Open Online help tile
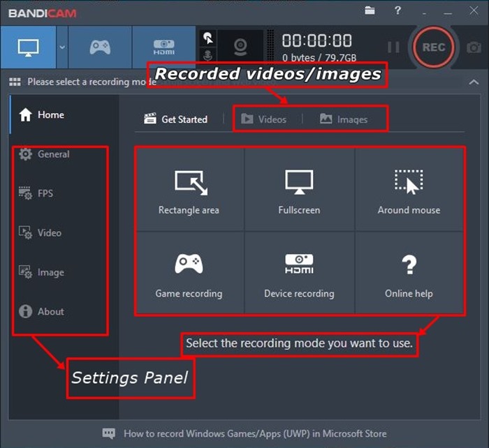The height and width of the screenshot is (448, 489). [x=409, y=273]
